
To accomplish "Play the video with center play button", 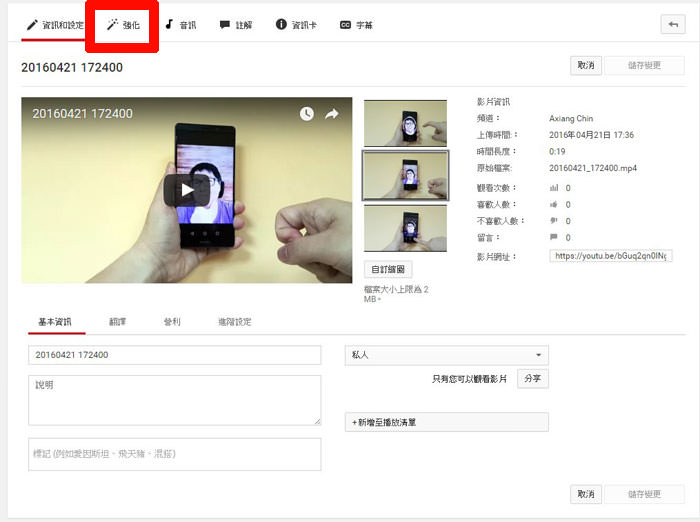I will pos(187,190).
